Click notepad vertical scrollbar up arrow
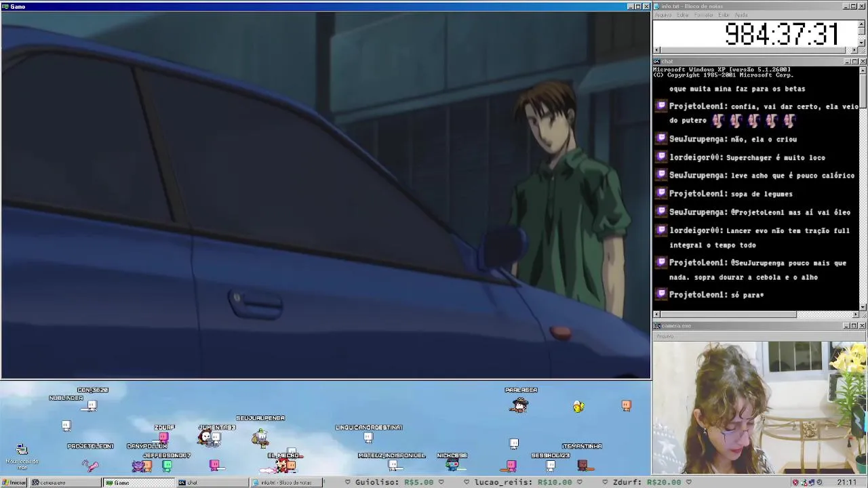 [862, 24]
